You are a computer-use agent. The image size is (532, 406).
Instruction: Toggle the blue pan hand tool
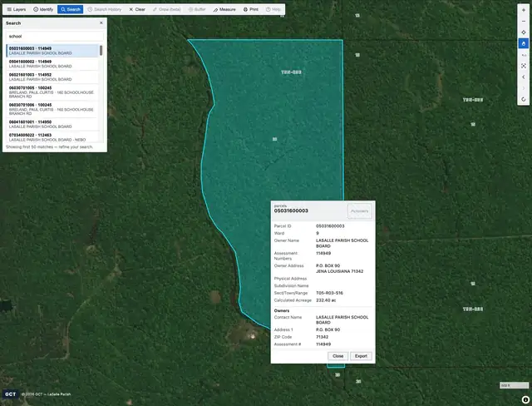tap(524, 43)
